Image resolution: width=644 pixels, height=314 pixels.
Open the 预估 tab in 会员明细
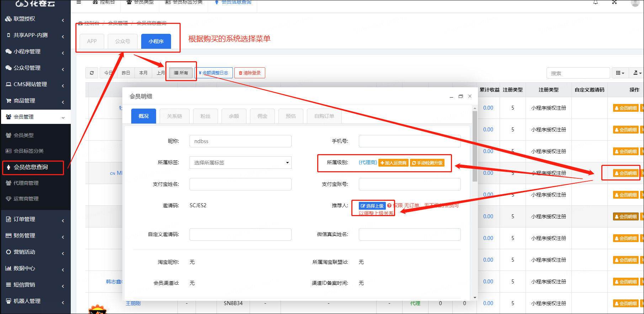pyautogui.click(x=291, y=116)
